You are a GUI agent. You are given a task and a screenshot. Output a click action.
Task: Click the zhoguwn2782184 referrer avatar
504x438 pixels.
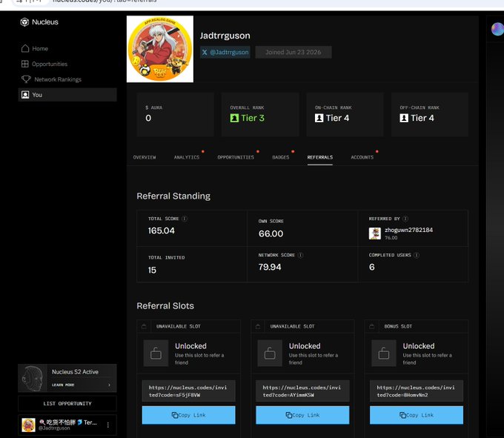click(375, 233)
